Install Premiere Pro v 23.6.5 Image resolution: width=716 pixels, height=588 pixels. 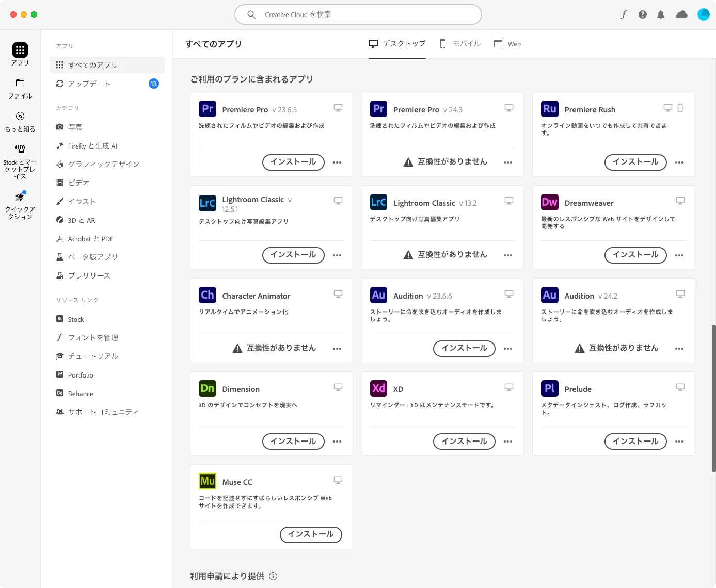[x=293, y=162]
